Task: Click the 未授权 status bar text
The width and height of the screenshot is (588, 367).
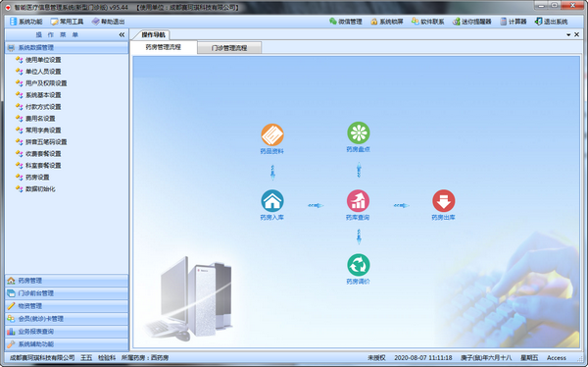Action: tap(376, 358)
